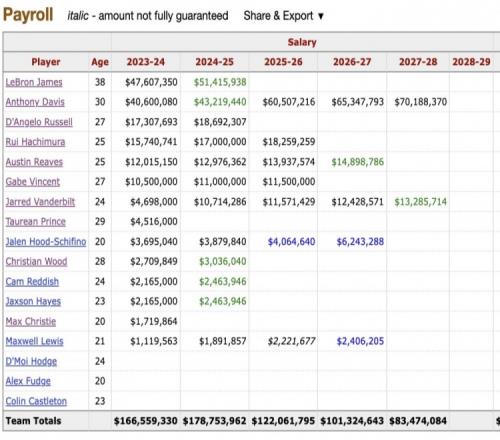The height and width of the screenshot is (440, 500).
Task: Sort by the 2026-27 column header
Action: (x=352, y=62)
